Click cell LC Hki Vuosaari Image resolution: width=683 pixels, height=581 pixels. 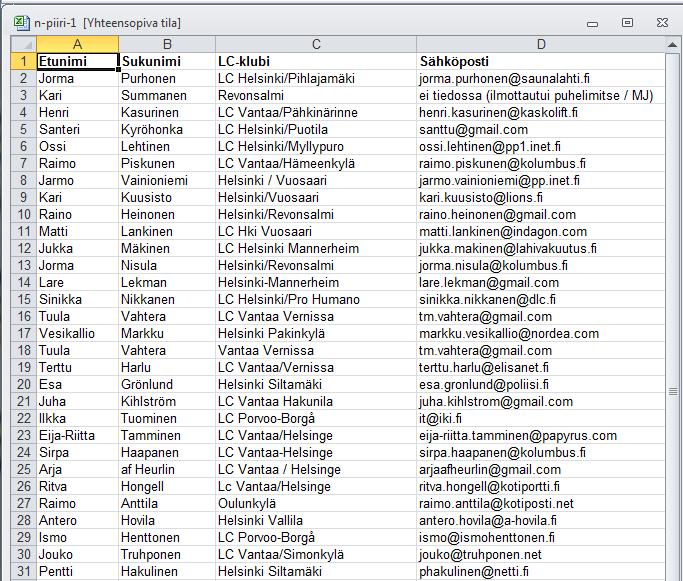click(x=316, y=231)
